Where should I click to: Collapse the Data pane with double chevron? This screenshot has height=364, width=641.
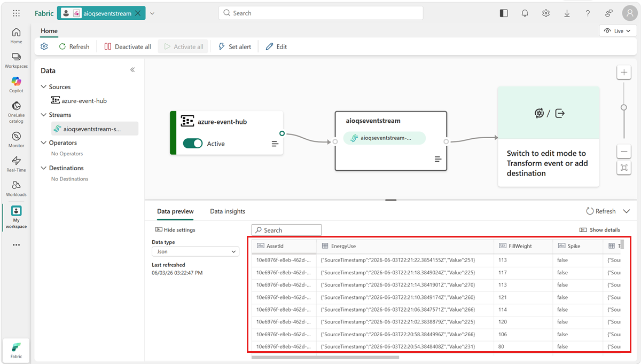tap(132, 70)
